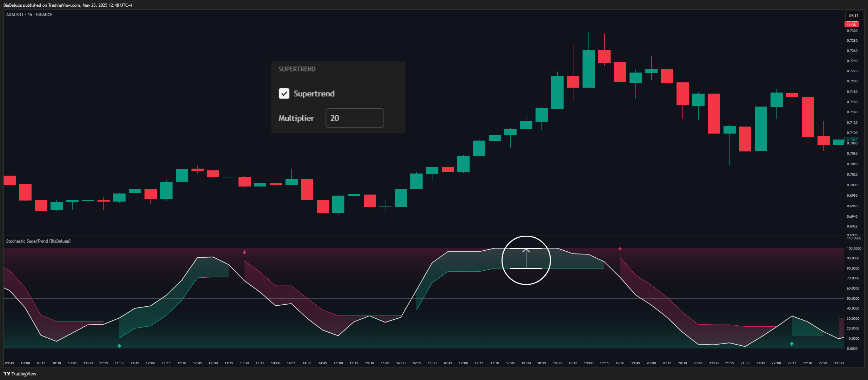
Task: Click the USDT currency button
Action: coord(853,16)
